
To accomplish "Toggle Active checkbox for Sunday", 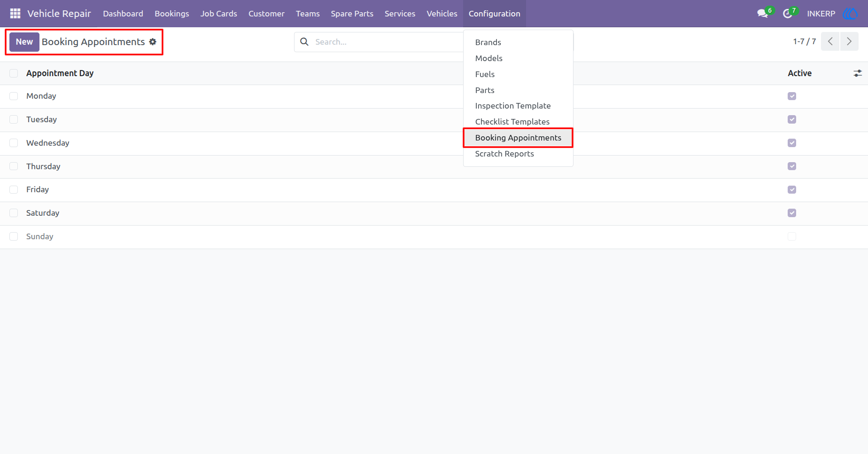I will click(x=792, y=236).
